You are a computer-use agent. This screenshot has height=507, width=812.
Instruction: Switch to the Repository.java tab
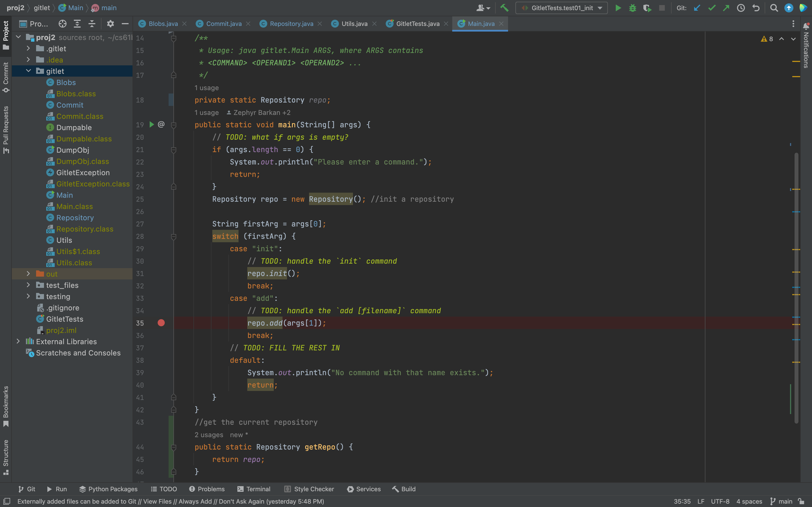[291, 24]
